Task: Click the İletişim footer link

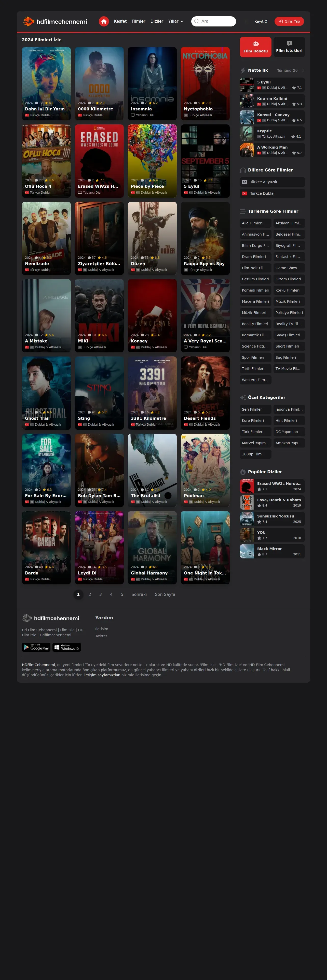Action: (102, 629)
